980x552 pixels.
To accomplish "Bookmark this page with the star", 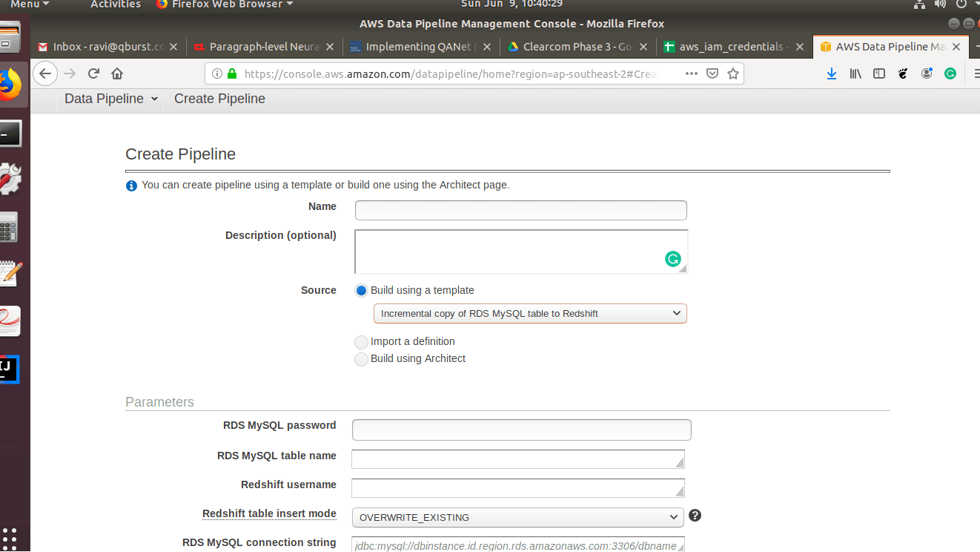I will click(x=733, y=73).
